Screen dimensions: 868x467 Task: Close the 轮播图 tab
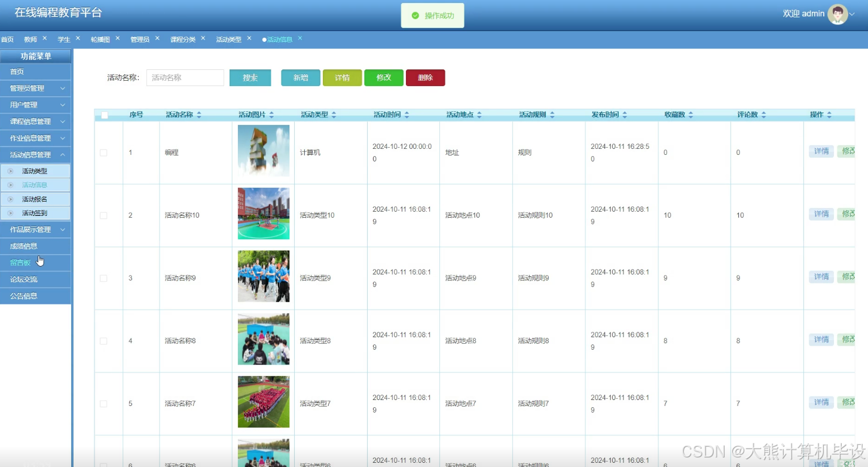click(118, 38)
